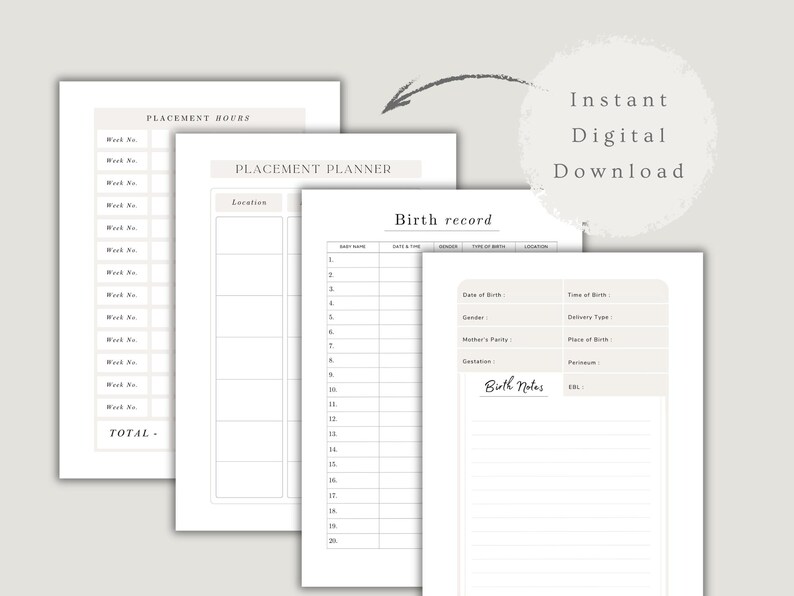The height and width of the screenshot is (596, 794).
Task: Click row number 12. in Birth record
Action: (333, 419)
